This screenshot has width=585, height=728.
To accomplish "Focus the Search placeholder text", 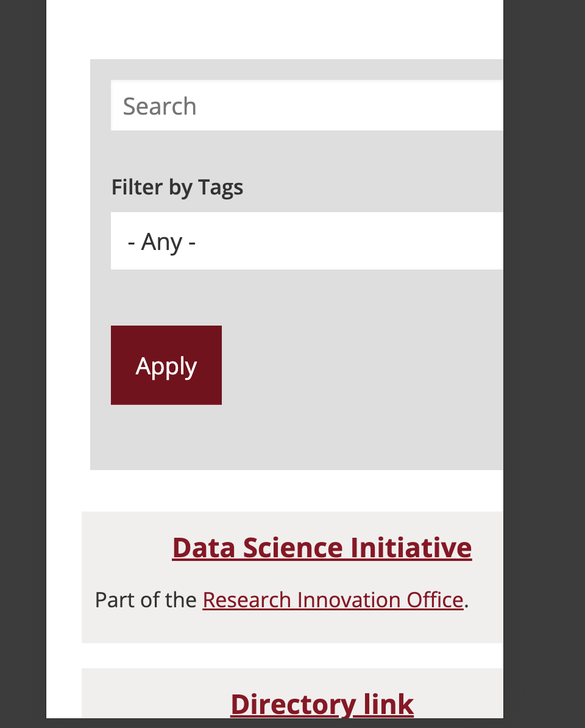I will tap(160, 106).
